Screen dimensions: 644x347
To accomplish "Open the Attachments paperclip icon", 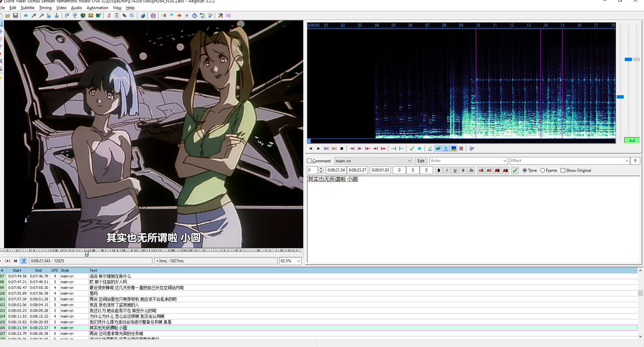I will tap(124, 16).
